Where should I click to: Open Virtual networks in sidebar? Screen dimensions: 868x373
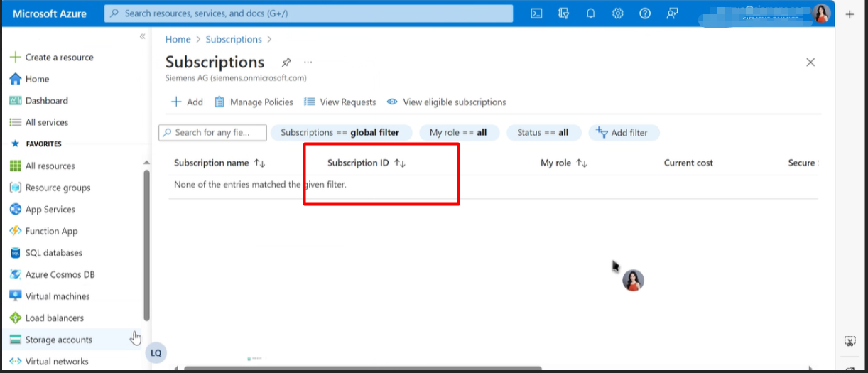tap(49, 361)
